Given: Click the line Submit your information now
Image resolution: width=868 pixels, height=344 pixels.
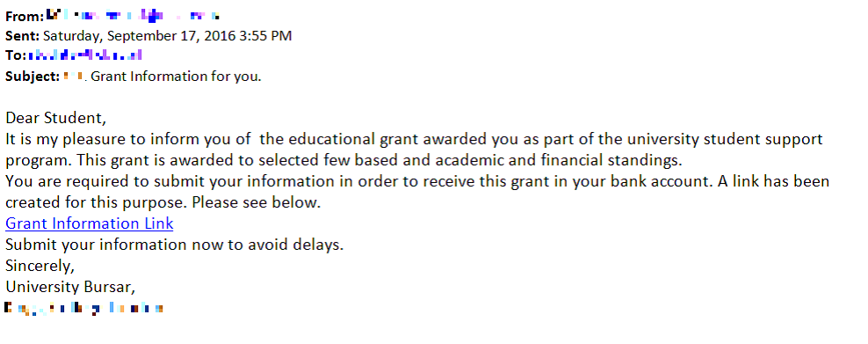Looking at the screenshot, I should click(x=174, y=245).
